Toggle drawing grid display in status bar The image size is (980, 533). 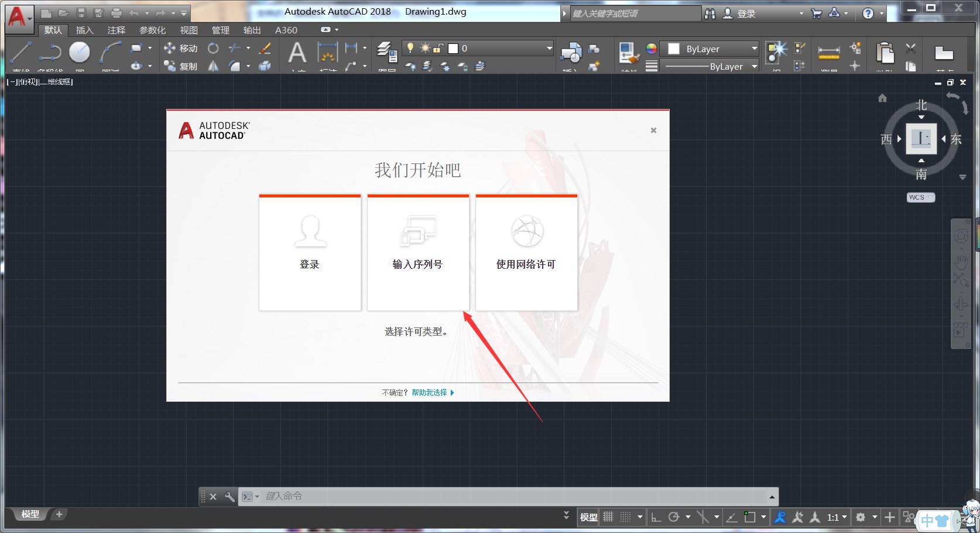click(x=608, y=517)
